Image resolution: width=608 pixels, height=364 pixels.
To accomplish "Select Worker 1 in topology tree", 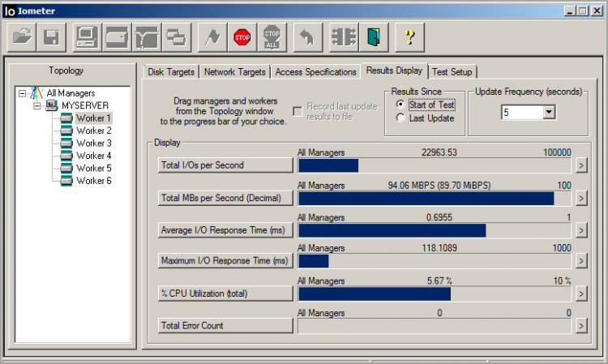I will 93,118.
